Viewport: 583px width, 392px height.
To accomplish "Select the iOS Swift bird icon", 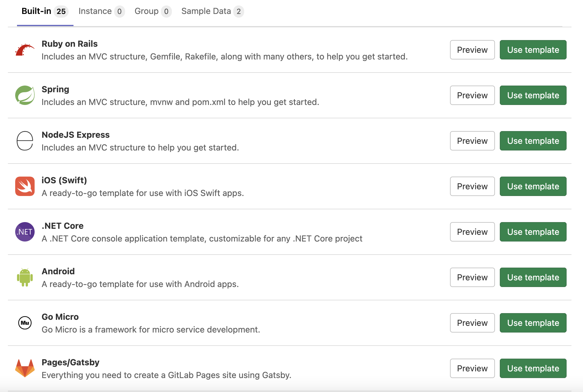I will click(x=24, y=186).
